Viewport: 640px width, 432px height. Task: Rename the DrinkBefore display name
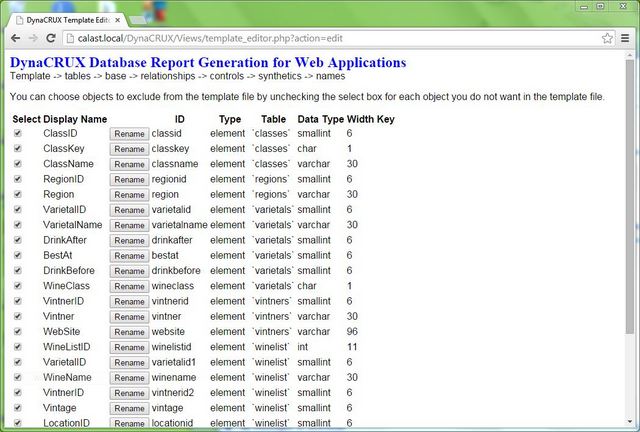pos(129,271)
